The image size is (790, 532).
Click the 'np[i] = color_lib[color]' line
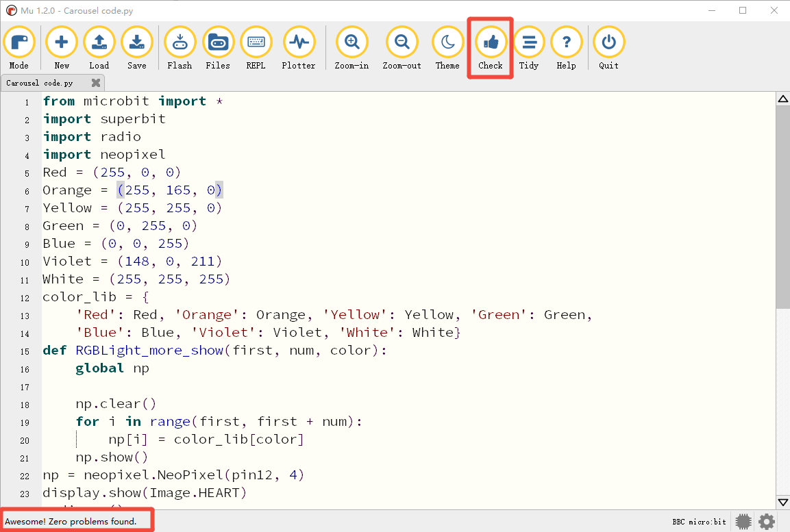click(x=206, y=440)
